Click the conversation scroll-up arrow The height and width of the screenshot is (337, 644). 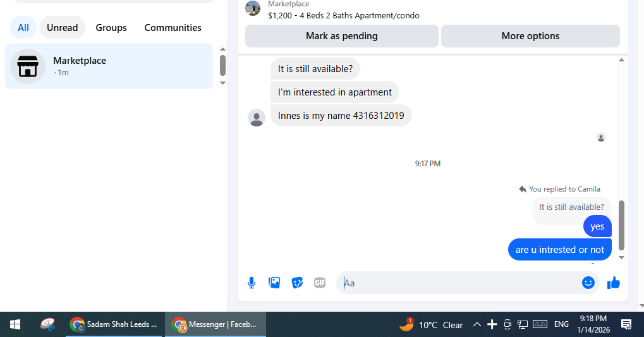(x=621, y=61)
